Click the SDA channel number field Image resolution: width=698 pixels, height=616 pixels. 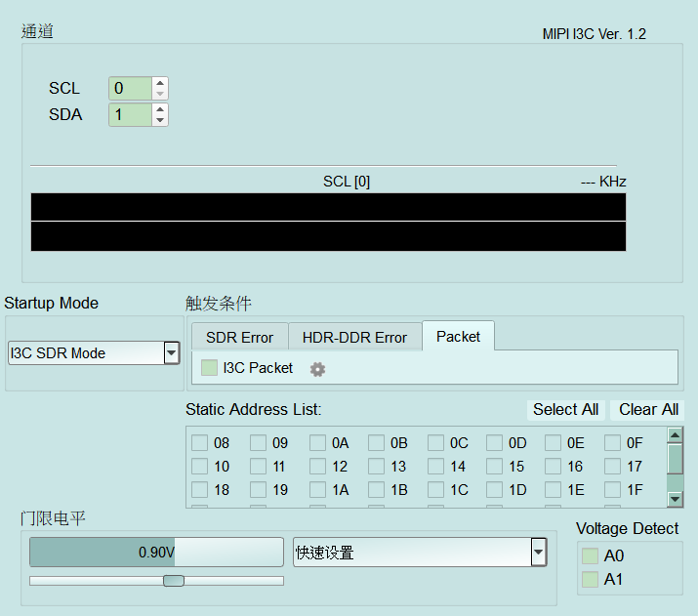[131, 115]
